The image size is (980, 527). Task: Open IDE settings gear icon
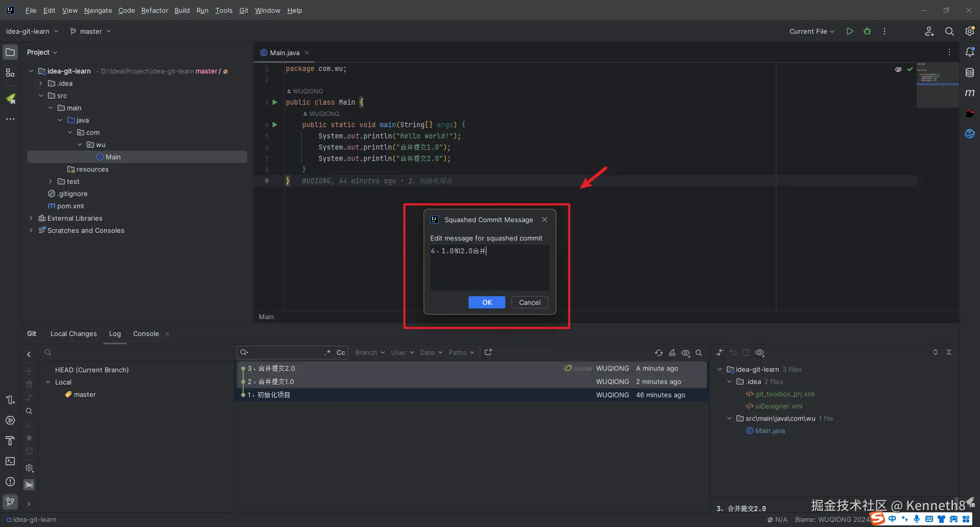pyautogui.click(x=970, y=31)
